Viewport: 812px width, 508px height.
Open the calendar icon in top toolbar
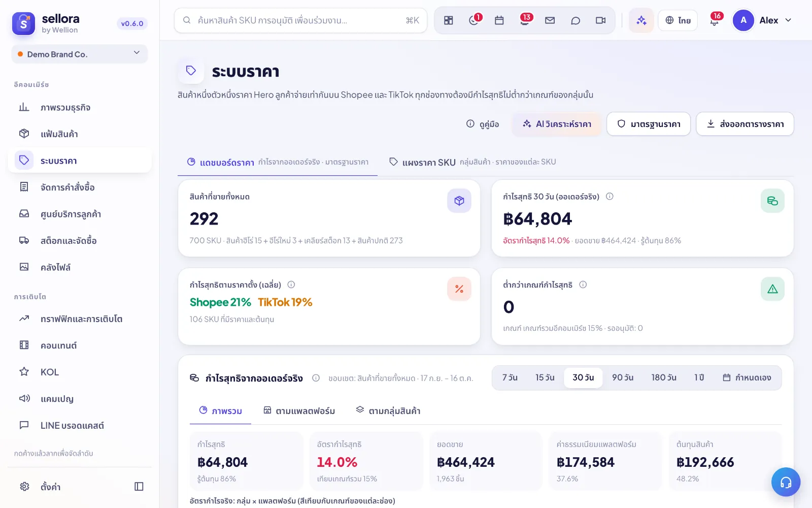pyautogui.click(x=499, y=20)
